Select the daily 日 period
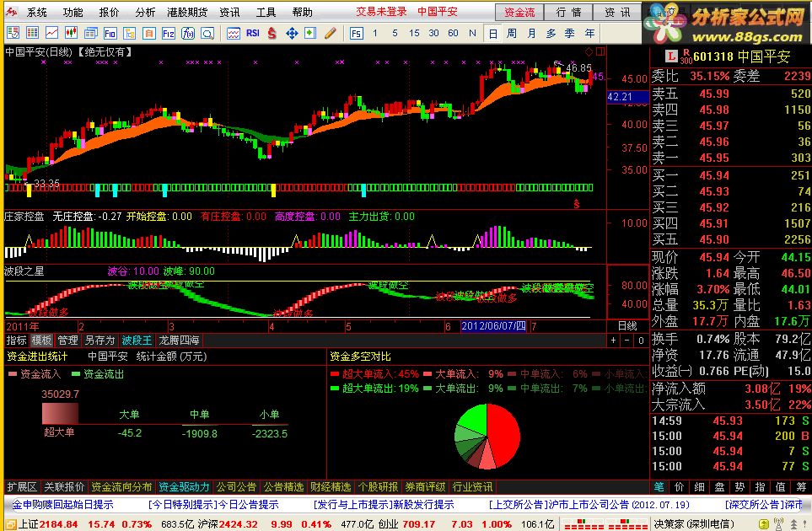The width and height of the screenshot is (812, 531). [493, 34]
